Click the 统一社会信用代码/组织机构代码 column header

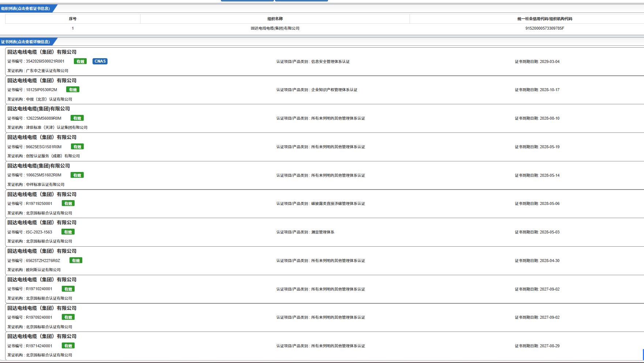click(x=545, y=19)
